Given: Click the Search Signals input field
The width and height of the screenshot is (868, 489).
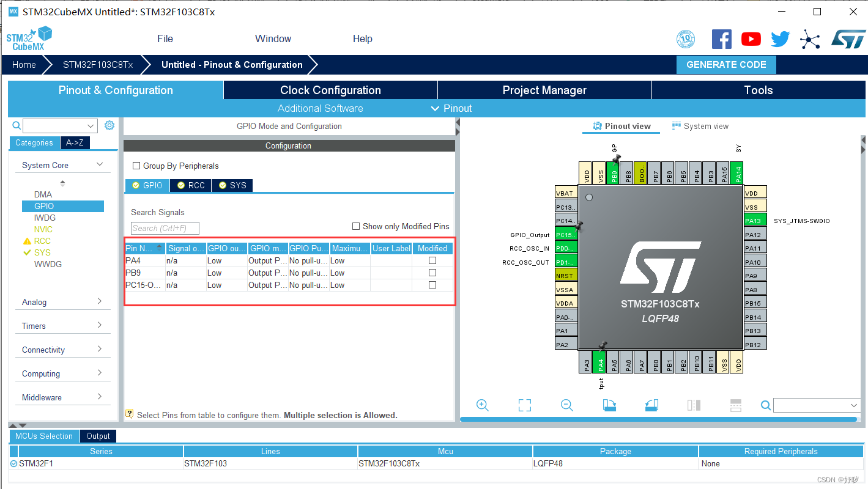Looking at the screenshot, I should [x=165, y=228].
